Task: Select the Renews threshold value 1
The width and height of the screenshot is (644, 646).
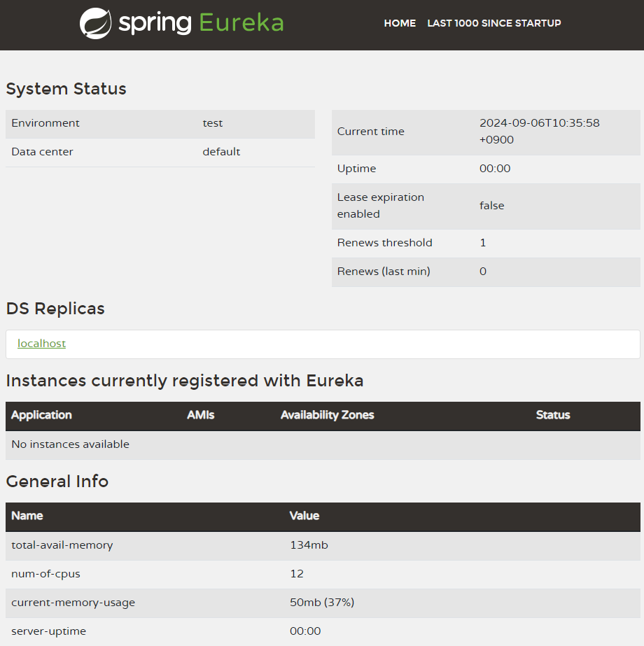Action: point(483,243)
